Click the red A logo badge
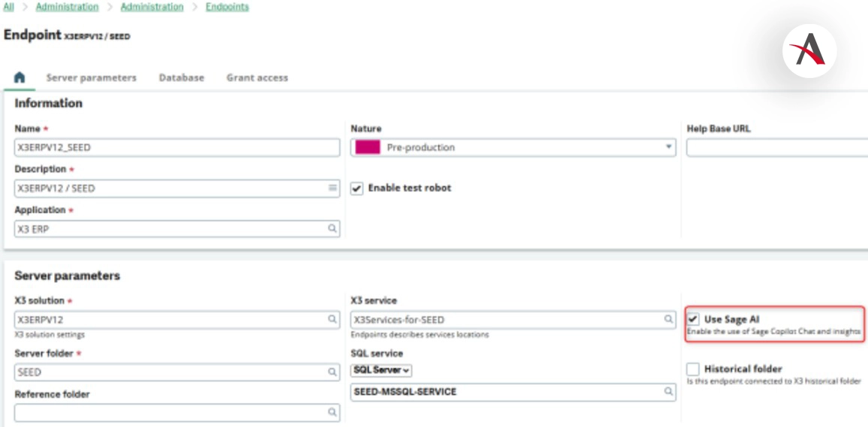Screen dimensions: 868x427 (x=809, y=50)
